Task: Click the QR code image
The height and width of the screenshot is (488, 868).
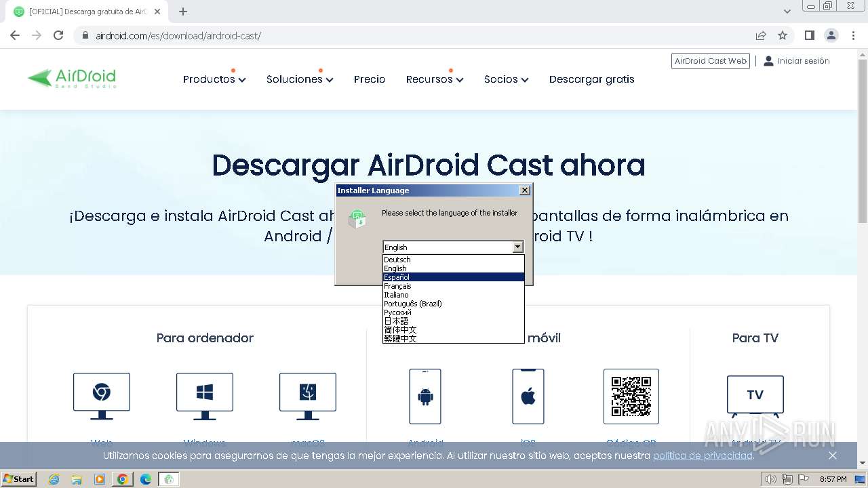Action: point(631,396)
